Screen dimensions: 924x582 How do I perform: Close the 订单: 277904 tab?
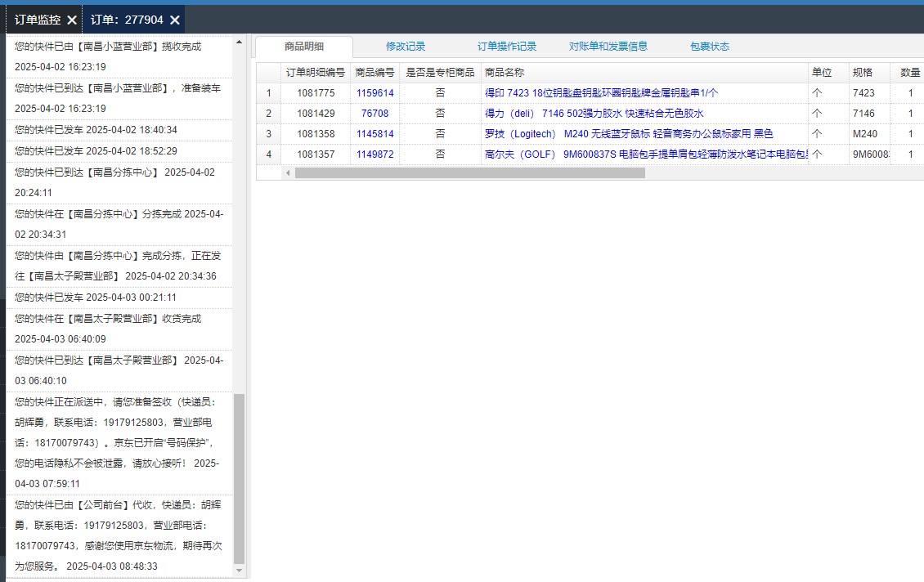tap(175, 20)
